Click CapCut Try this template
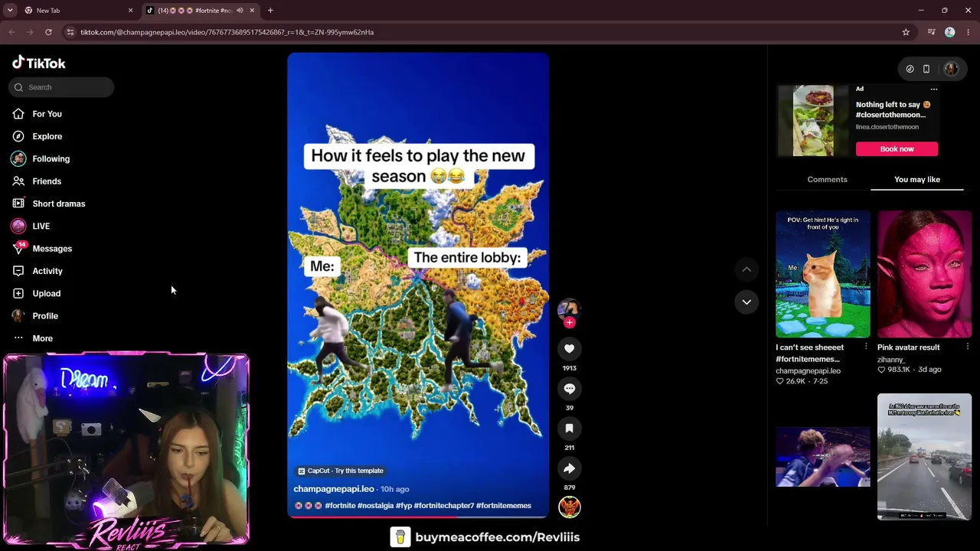The height and width of the screenshot is (551, 980). pos(341,471)
